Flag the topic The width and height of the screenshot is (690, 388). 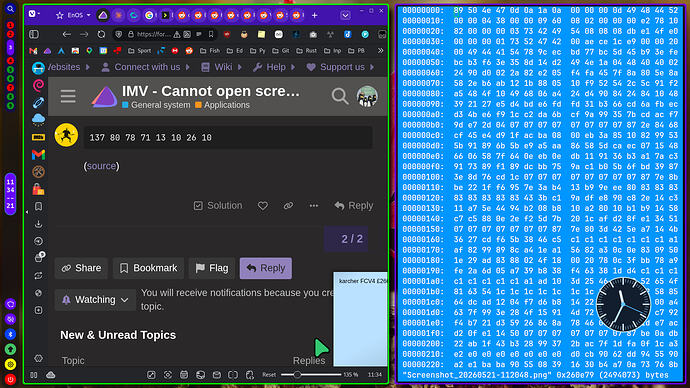point(212,268)
